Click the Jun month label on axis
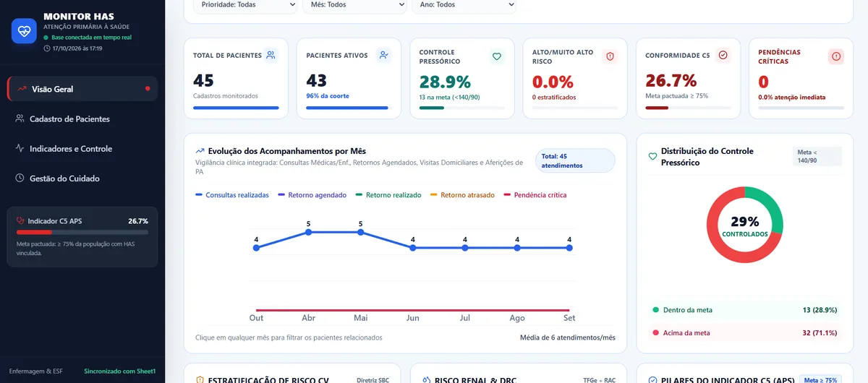Viewport: 868px width, 383px height. pyautogui.click(x=413, y=318)
